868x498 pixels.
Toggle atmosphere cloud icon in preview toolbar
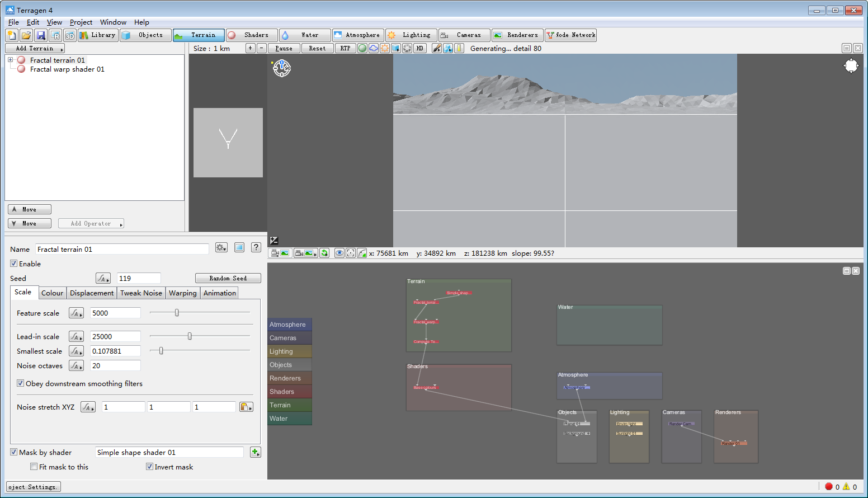[374, 48]
